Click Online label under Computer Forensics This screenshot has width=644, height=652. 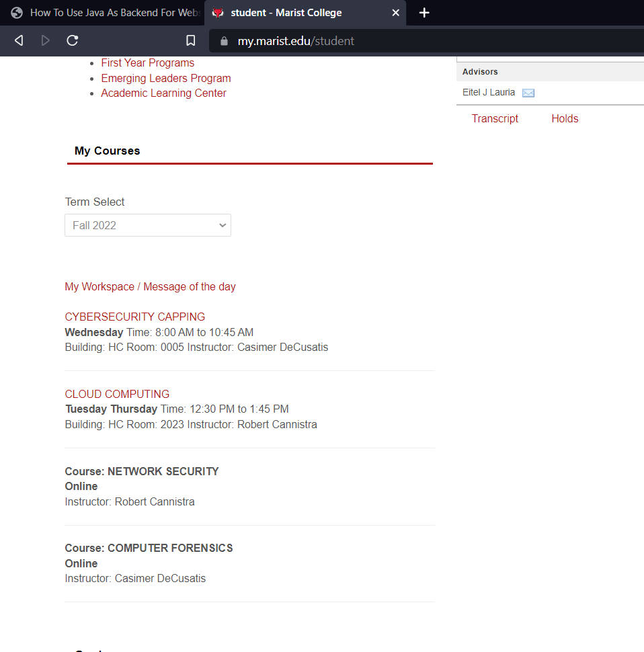point(81,563)
